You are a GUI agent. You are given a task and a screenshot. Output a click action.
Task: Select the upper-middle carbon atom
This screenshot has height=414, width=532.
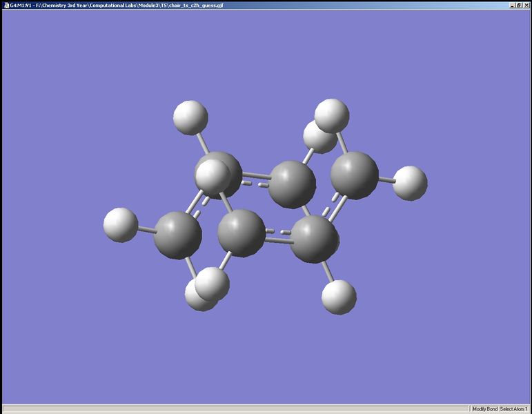[292, 185]
